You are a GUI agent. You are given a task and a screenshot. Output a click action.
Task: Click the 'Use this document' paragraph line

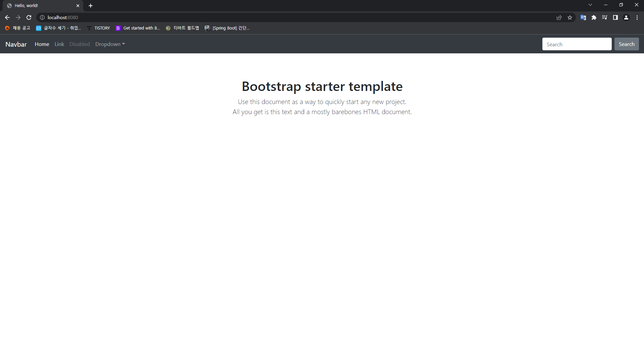pyautogui.click(x=322, y=102)
